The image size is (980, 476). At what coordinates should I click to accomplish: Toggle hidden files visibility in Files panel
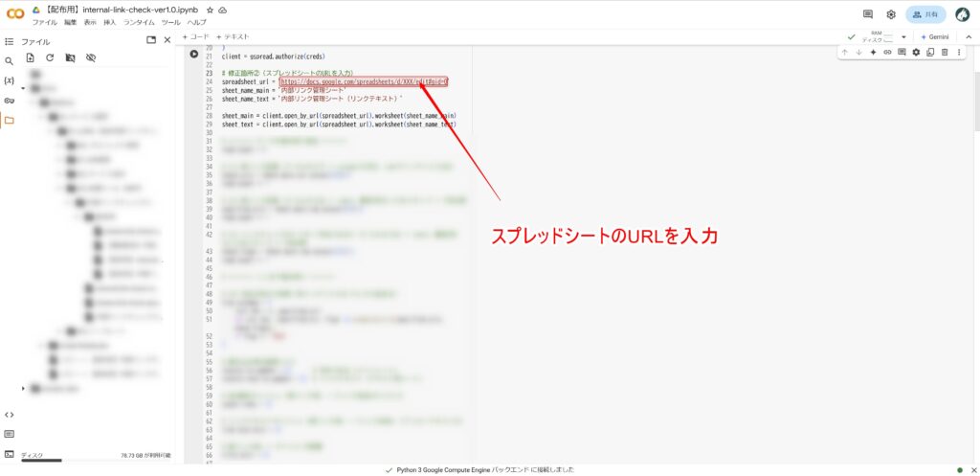pos(91,58)
